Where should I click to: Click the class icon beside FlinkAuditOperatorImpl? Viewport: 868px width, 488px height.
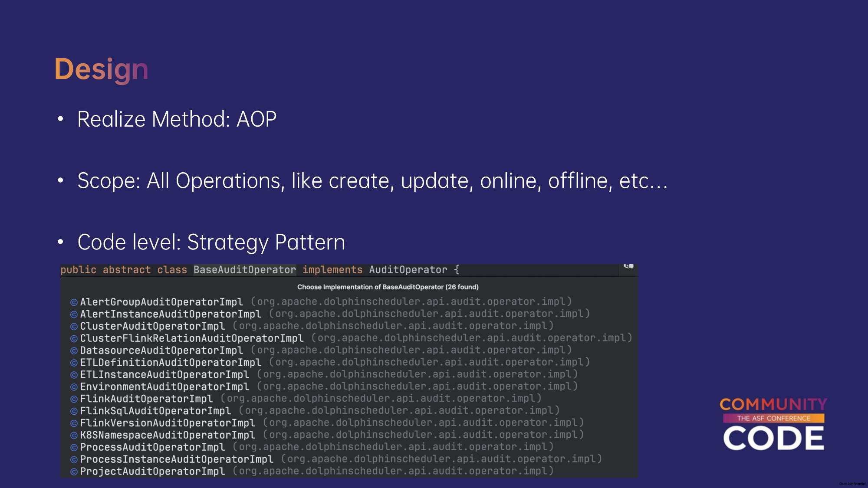(74, 399)
